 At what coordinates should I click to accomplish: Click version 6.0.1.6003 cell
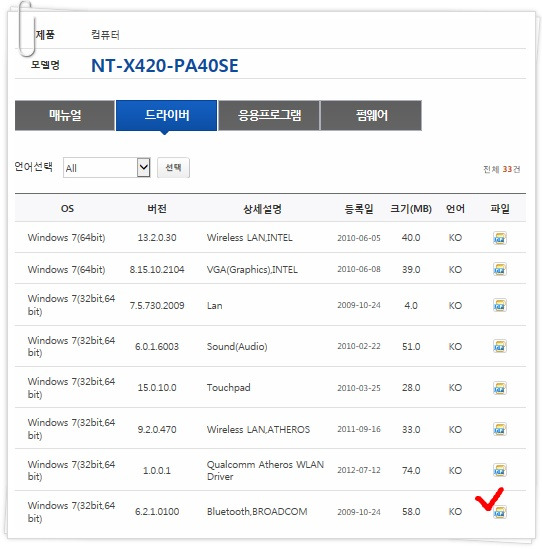pos(157,346)
